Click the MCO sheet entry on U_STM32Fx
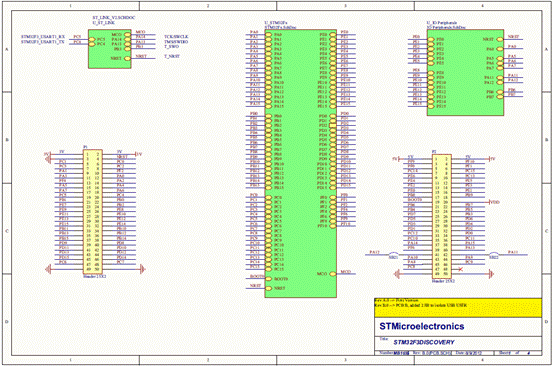 [x=327, y=274]
